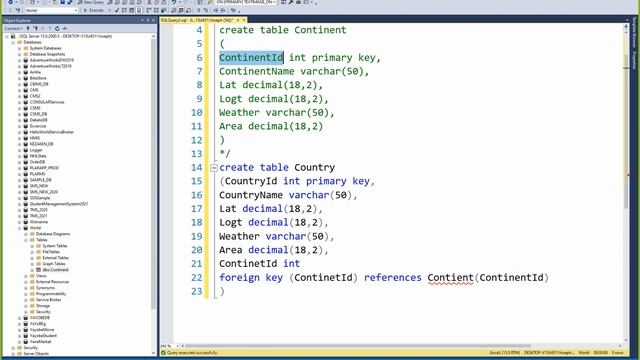The width and height of the screenshot is (640, 360).
Task: Click the Cut scissors icon in toolbar
Action: [x=149, y=2]
